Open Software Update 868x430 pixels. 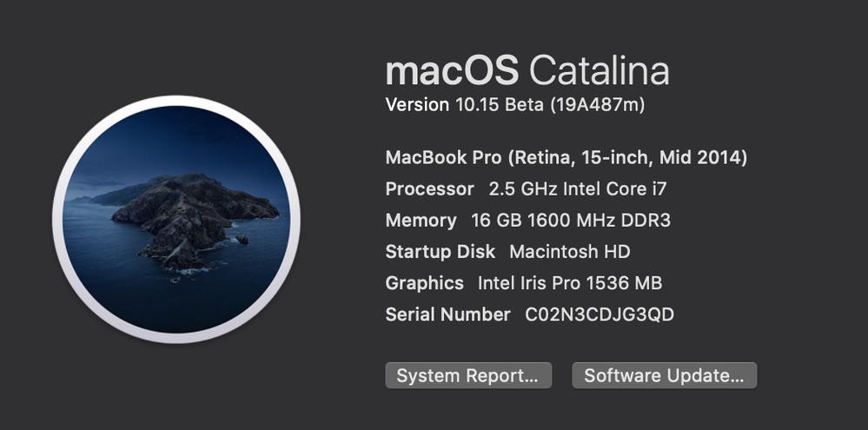click(x=664, y=375)
